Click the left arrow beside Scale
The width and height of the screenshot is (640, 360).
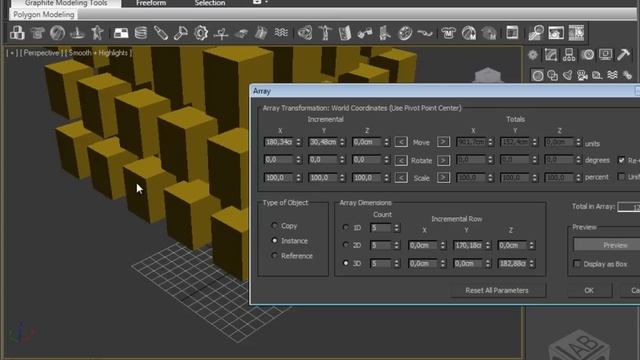pyautogui.click(x=401, y=178)
